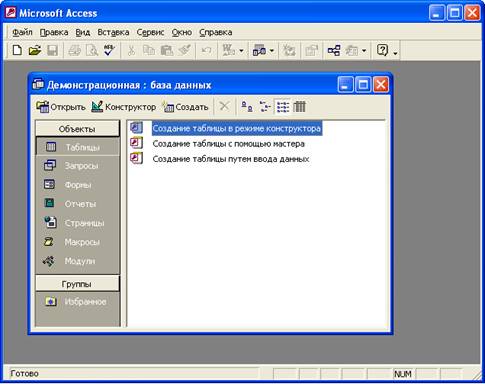Expand the New Object dropdown arrow
Image resolution: width=485 pixels, height=384 pixels.
[x=364, y=51]
